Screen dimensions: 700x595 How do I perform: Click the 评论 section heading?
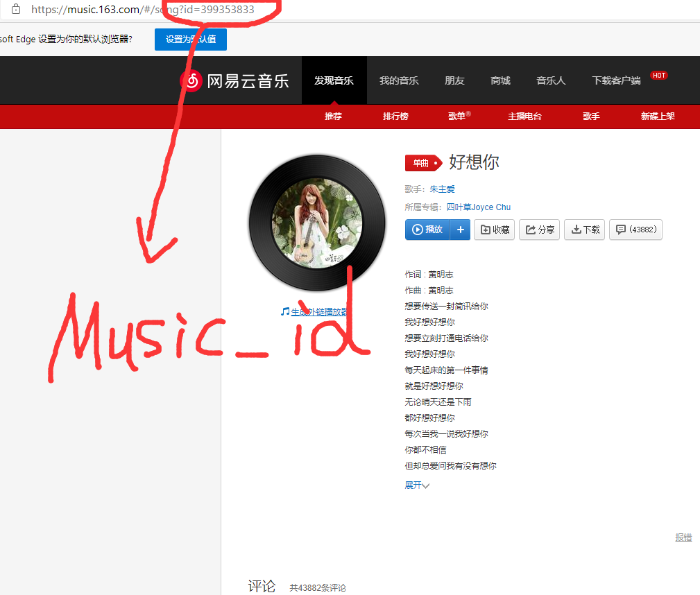point(262,586)
